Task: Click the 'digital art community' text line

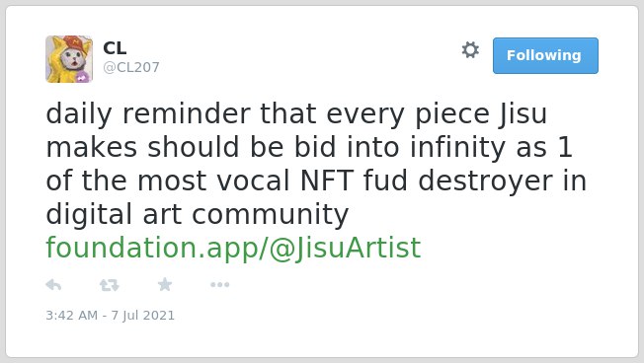Action: 198,214
